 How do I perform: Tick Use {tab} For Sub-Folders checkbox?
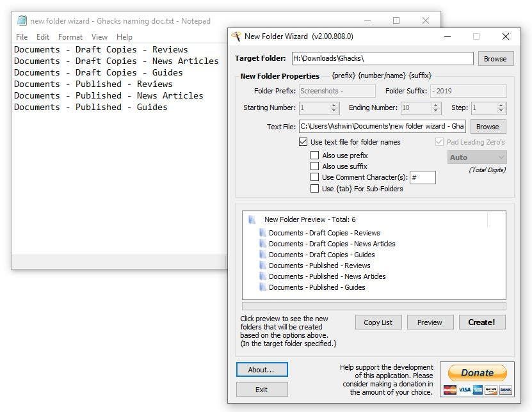[x=314, y=189]
